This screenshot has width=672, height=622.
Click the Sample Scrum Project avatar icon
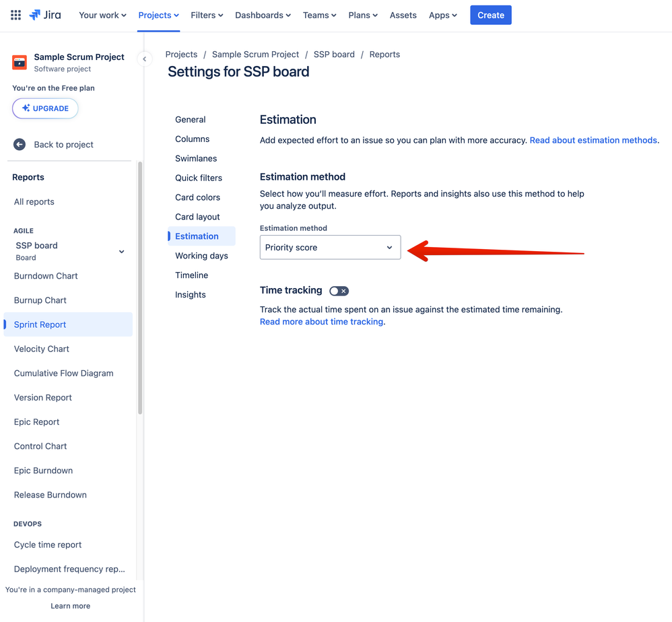click(x=20, y=62)
